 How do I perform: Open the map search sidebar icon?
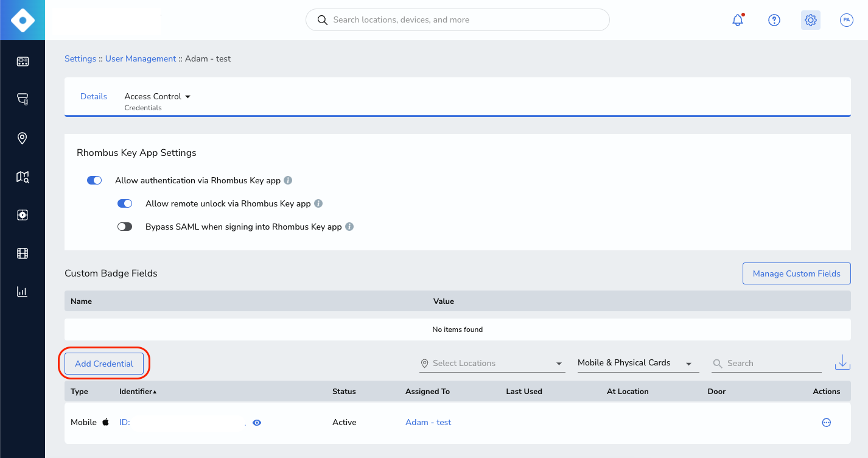pyautogui.click(x=23, y=177)
